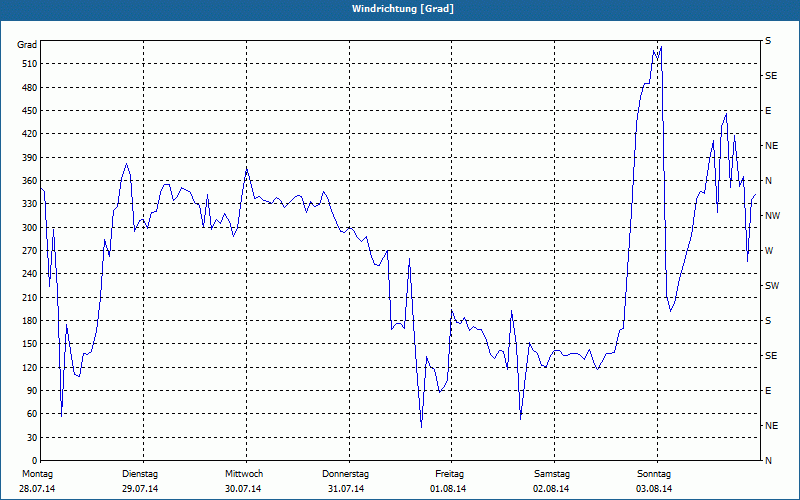Click the '120' degree axis label
The image size is (800, 500).
pyautogui.click(x=30, y=367)
